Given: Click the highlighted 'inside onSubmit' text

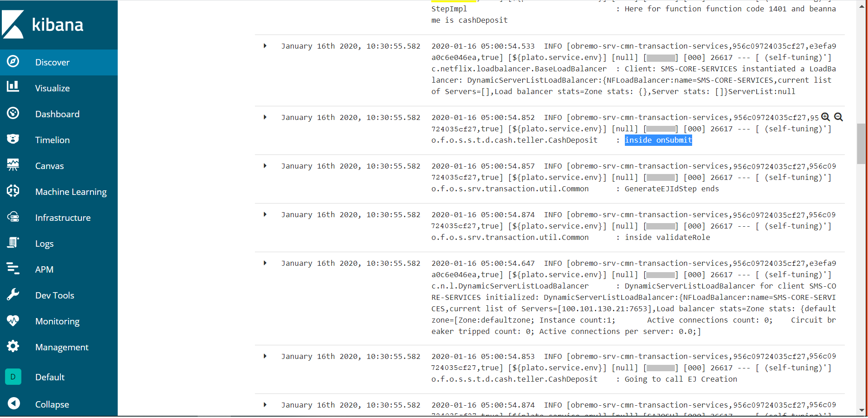Looking at the screenshot, I should coord(658,140).
